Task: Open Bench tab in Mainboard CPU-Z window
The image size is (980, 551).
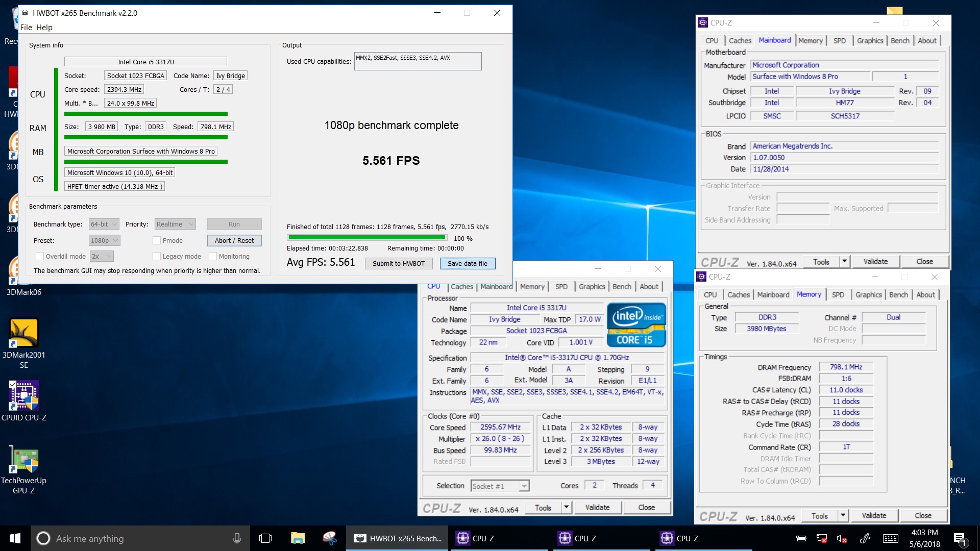Action: point(900,41)
